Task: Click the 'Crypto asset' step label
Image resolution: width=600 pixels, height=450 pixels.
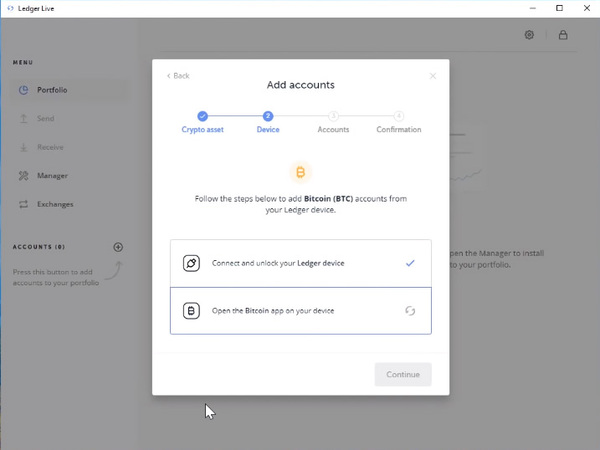Action: pos(202,130)
